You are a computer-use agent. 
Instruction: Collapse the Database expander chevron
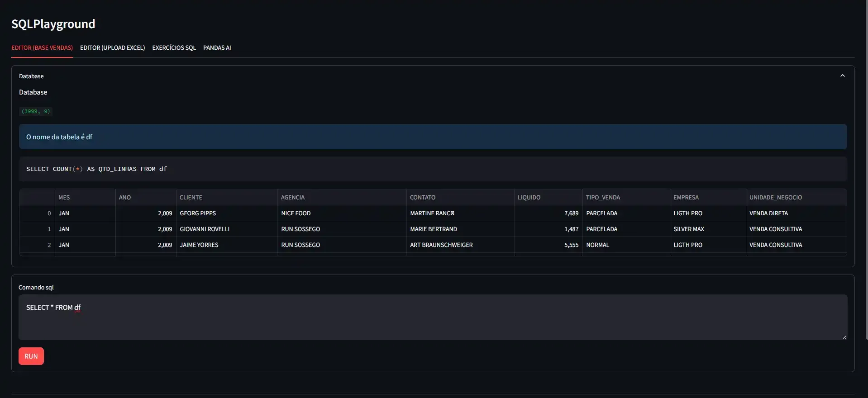coord(842,76)
